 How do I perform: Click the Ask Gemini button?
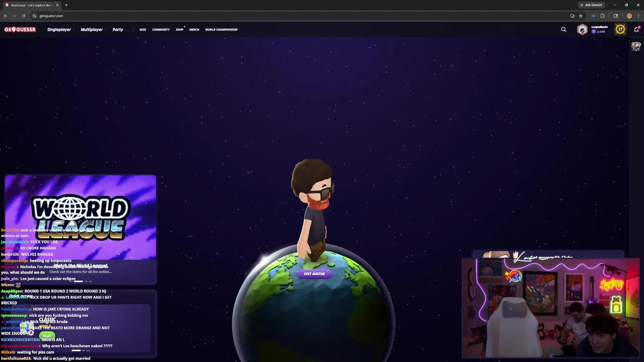[x=591, y=5]
